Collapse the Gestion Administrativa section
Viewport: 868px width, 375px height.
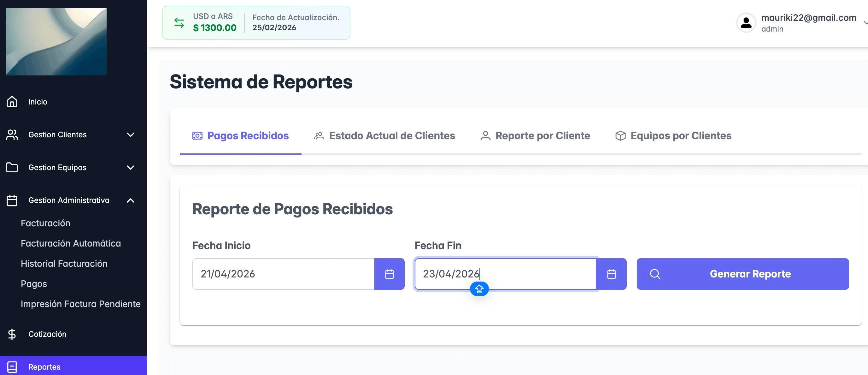pyautogui.click(x=130, y=200)
